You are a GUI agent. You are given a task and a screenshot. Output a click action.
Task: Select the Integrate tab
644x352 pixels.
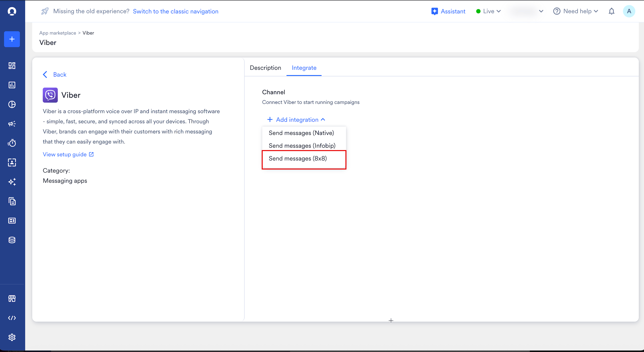pyautogui.click(x=304, y=68)
